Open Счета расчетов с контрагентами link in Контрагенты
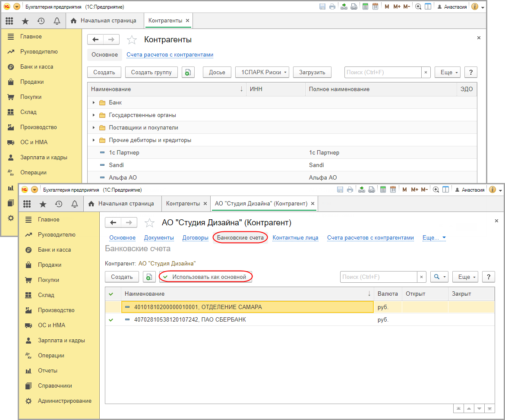The height and width of the screenshot is (420, 505). pyautogui.click(x=170, y=55)
